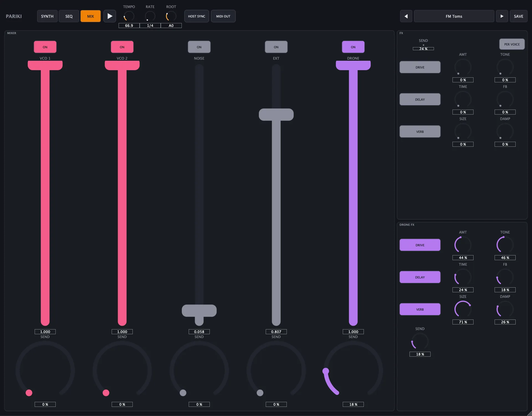Click the DRONE channel send 18 % field
Viewport: 532px width, 416px height.
click(353, 404)
